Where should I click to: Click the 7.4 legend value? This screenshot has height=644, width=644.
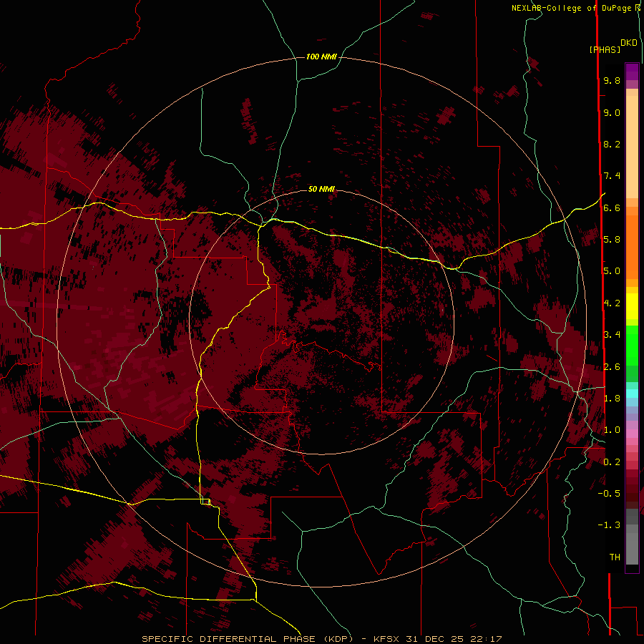(612, 176)
